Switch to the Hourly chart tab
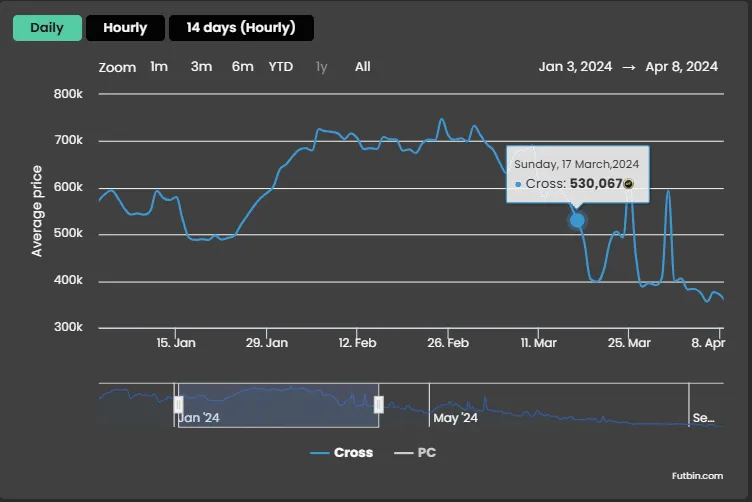This screenshot has width=752, height=502. (x=125, y=28)
